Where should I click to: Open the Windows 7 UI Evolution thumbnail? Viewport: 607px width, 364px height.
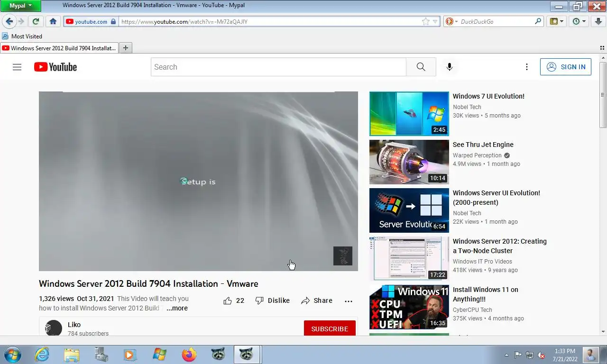pos(409,114)
